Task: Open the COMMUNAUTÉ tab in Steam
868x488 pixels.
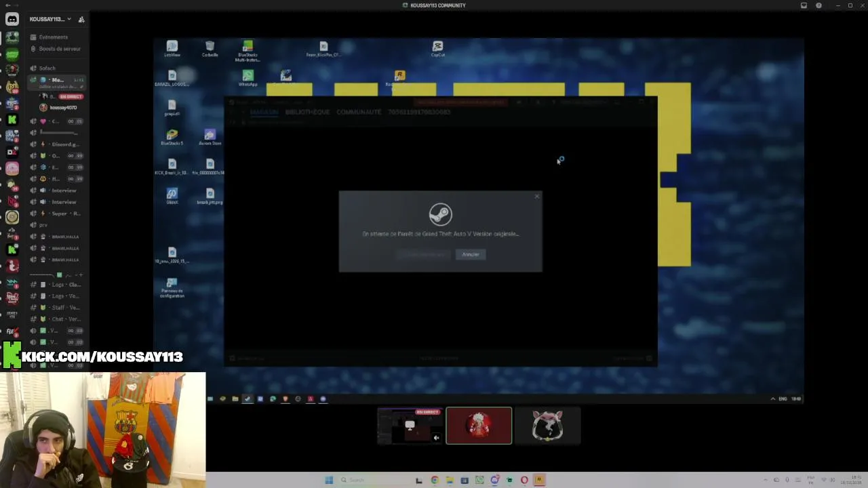Action: click(x=359, y=112)
